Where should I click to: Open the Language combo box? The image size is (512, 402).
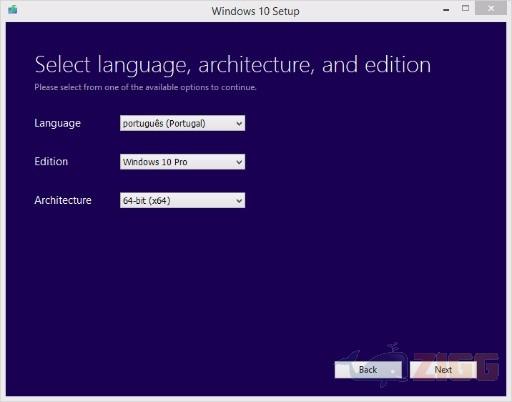click(x=182, y=123)
